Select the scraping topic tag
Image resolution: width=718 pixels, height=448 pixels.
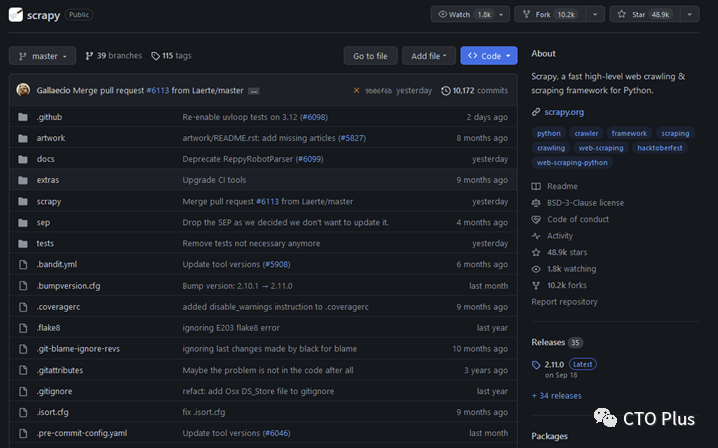(675, 133)
